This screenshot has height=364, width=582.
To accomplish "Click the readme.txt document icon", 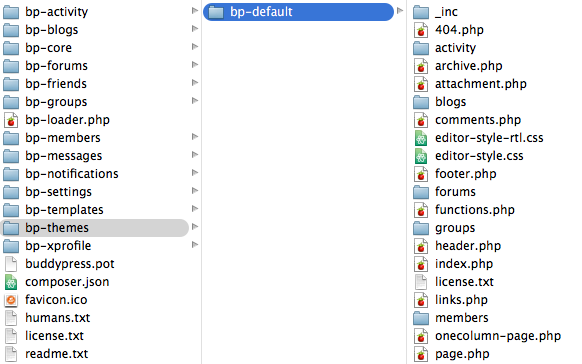I will (x=11, y=354).
